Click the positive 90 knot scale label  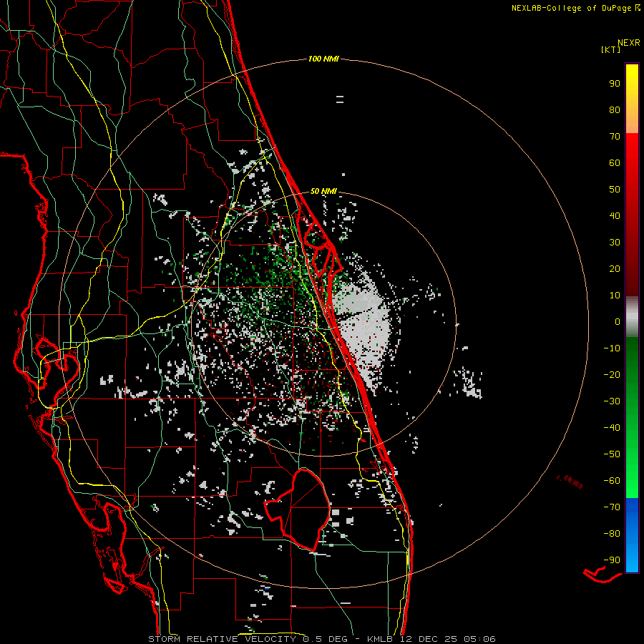point(615,84)
